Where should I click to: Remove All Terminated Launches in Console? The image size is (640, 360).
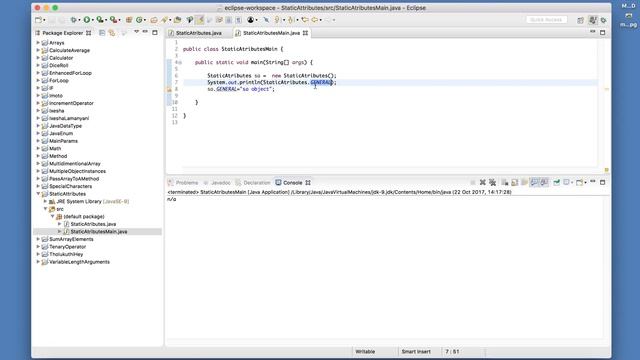click(493, 182)
